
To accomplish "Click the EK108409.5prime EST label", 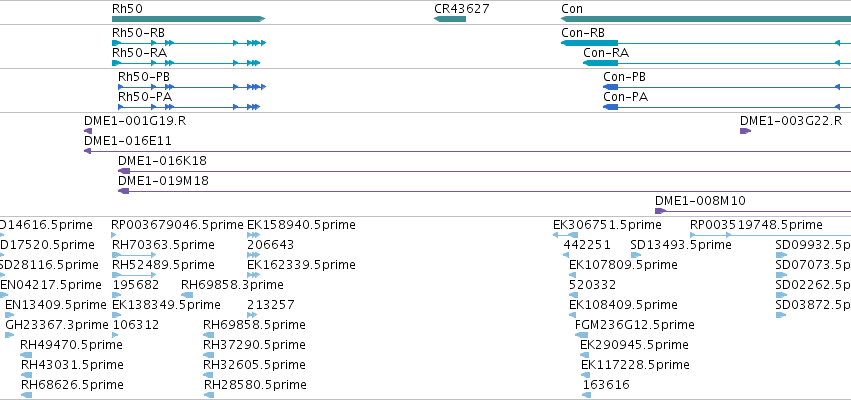I will point(623,304).
